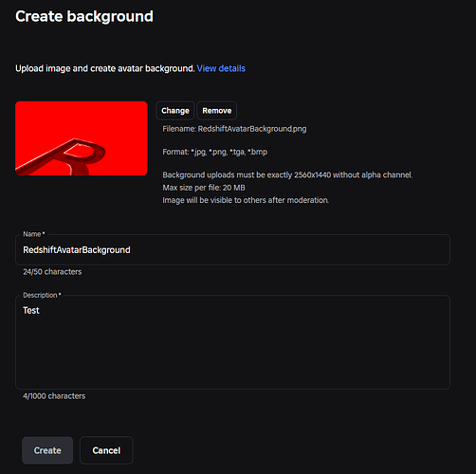Viewport: 476px width, 474px height.
Task: Click the Upload image and create avatar background text
Action: click(105, 68)
